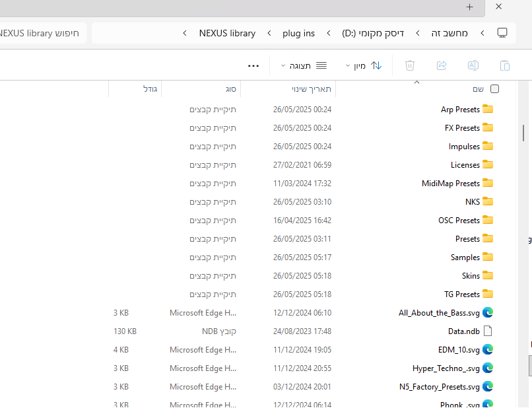Click NEXUS library in the breadcrumb

point(227,33)
